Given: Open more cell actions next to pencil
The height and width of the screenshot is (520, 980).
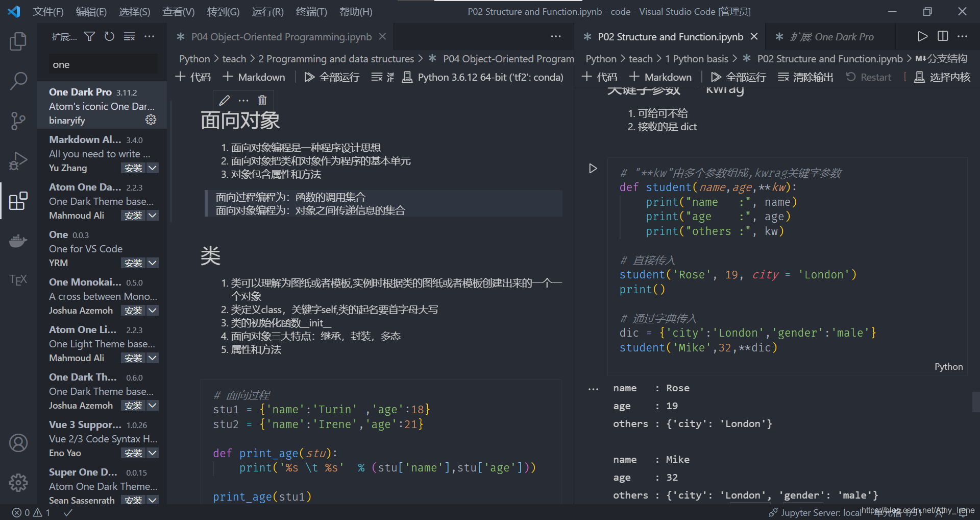Looking at the screenshot, I should (x=243, y=100).
